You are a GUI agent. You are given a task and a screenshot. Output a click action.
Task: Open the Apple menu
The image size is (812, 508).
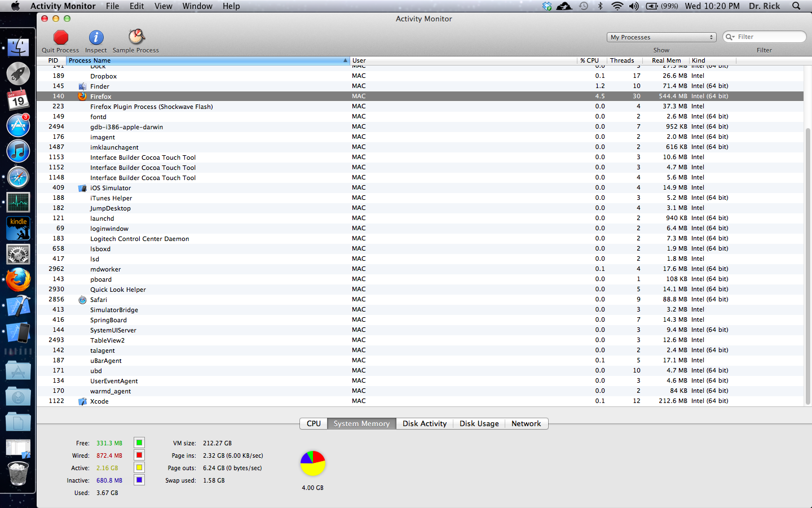pos(15,6)
